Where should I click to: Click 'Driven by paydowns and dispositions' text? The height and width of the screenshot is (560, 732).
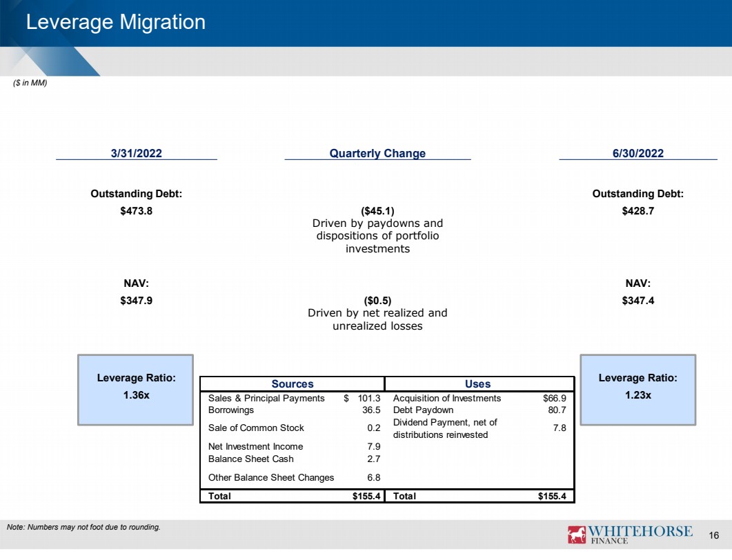click(377, 236)
